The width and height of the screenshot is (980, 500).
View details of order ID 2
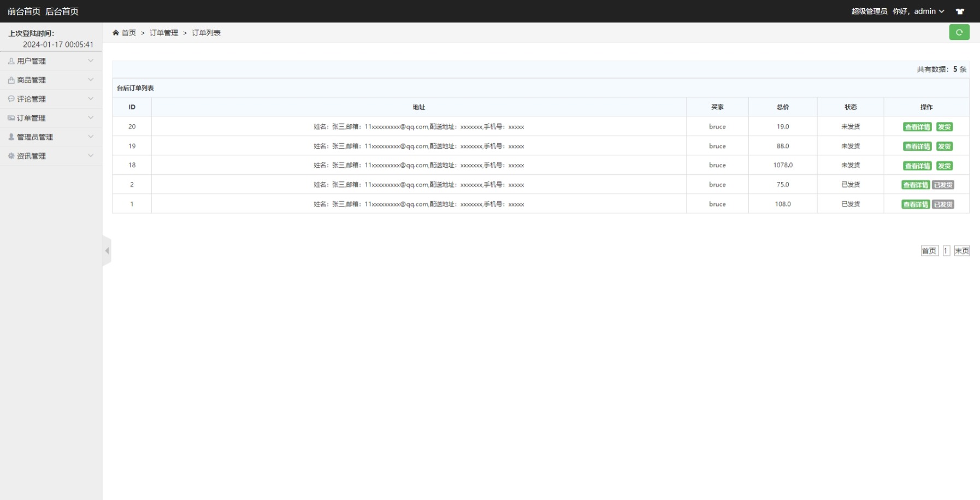click(x=916, y=185)
